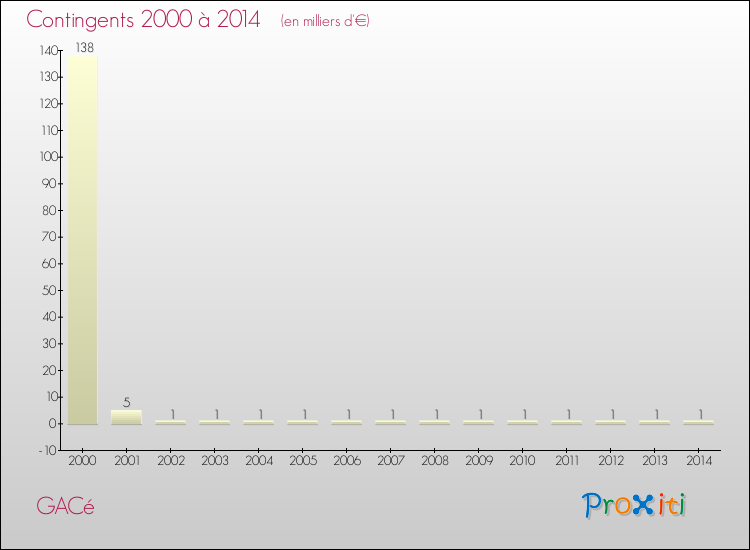Click the '1' value above 2011
The width and height of the screenshot is (750, 550).
[568, 414]
